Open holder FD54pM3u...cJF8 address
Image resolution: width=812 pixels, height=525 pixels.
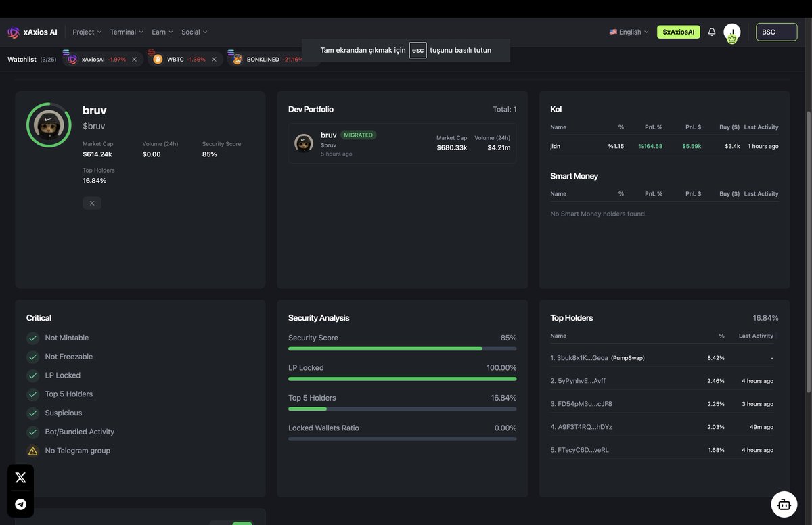(581, 404)
